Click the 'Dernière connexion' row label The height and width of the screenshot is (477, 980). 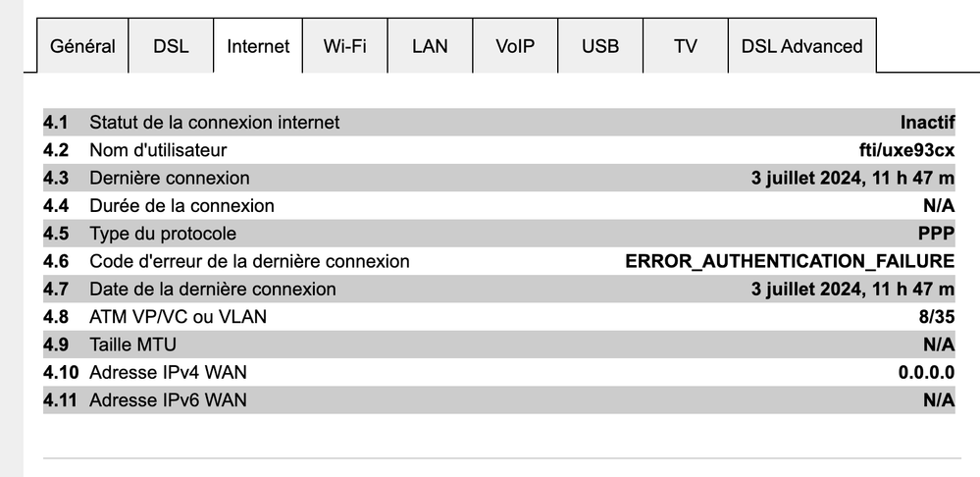(169, 178)
